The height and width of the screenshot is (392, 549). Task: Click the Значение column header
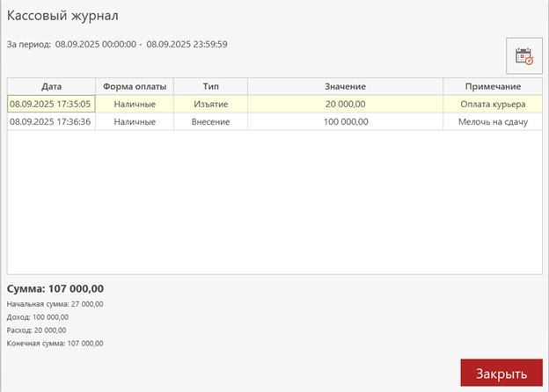pyautogui.click(x=344, y=86)
